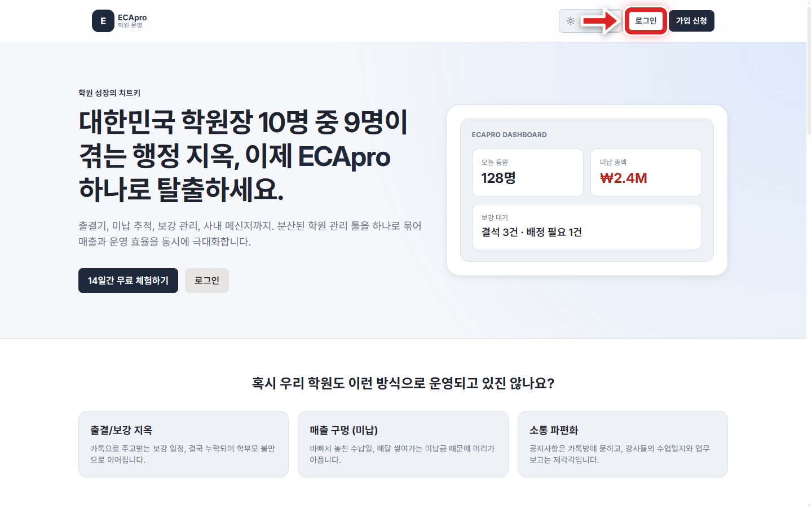Select the 보강 대기 결석 3건 card
Image resolution: width=812 pixels, height=508 pixels.
coord(587,227)
